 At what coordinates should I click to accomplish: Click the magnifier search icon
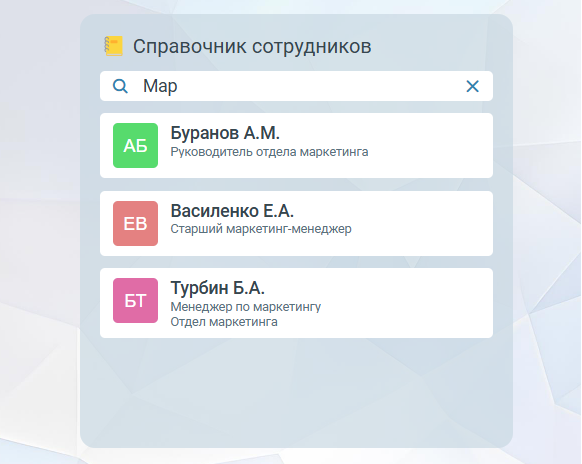120,86
